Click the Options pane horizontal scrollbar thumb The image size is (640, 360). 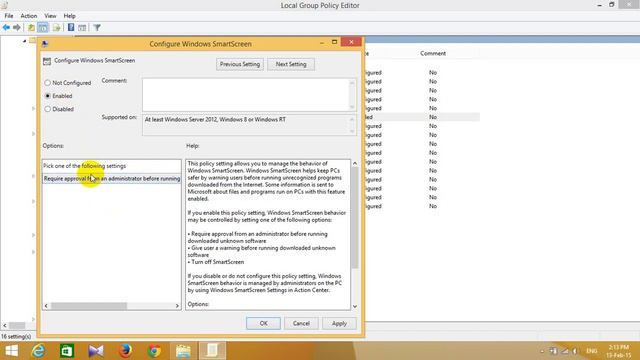[x=89, y=306]
